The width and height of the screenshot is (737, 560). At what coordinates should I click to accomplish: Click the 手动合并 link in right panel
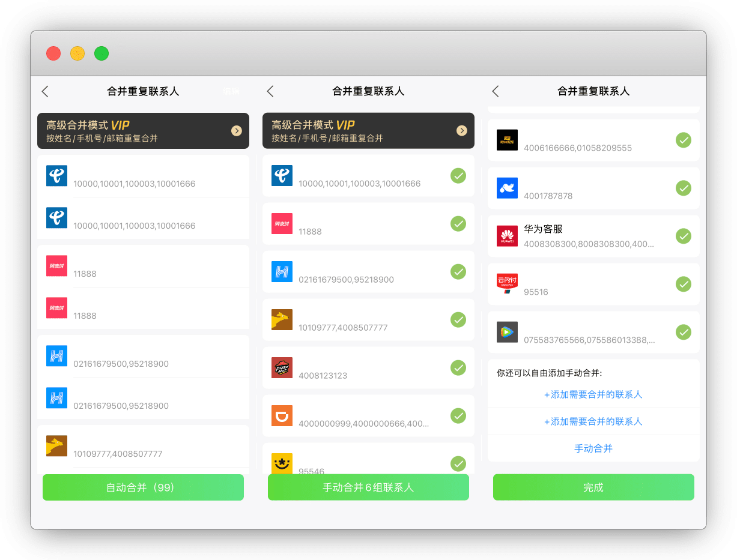[593, 448]
